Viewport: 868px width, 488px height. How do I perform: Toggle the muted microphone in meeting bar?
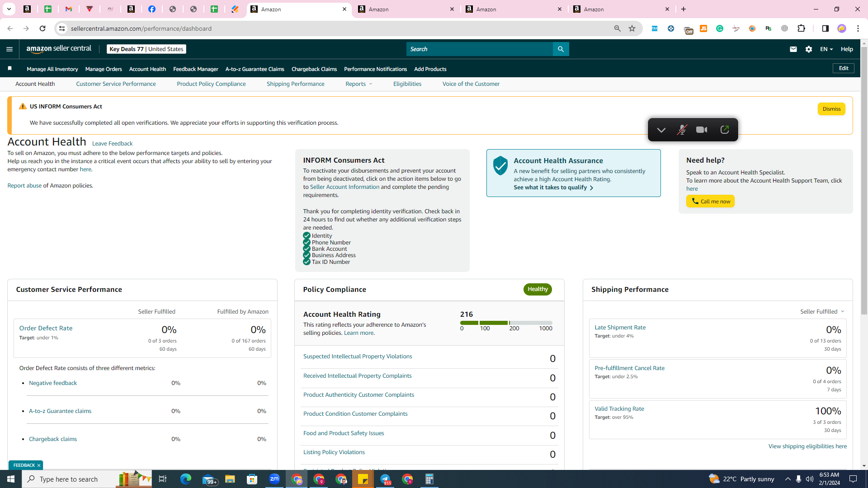click(682, 130)
